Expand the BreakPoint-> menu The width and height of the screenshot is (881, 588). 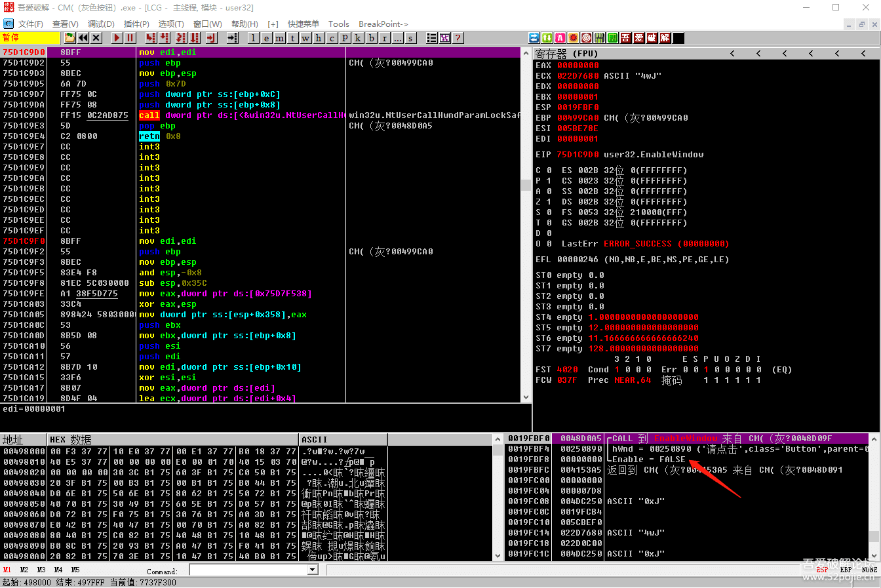tap(383, 24)
